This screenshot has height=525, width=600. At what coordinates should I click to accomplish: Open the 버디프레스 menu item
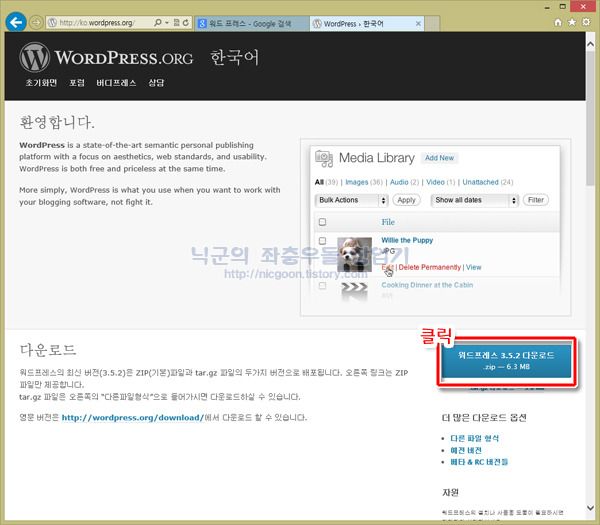pyautogui.click(x=116, y=83)
